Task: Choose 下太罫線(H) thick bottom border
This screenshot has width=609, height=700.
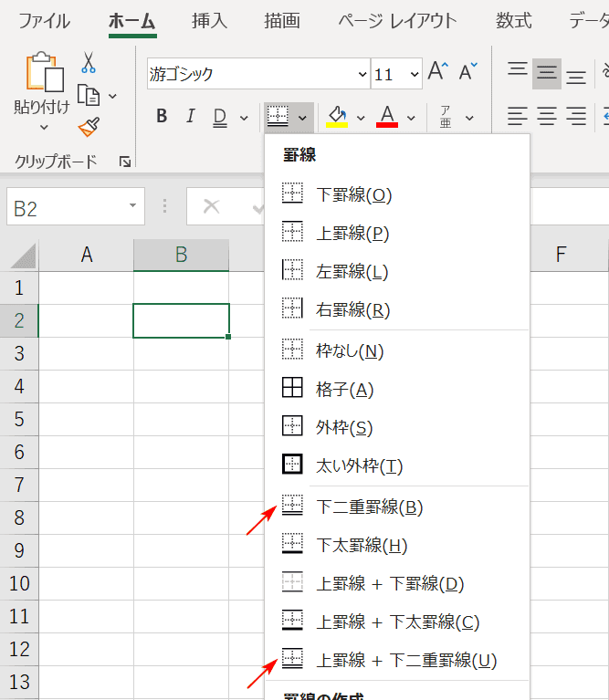Action: click(x=397, y=545)
